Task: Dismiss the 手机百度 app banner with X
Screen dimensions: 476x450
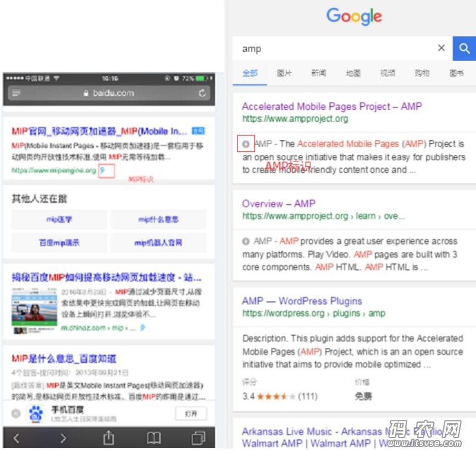Action: (16, 413)
